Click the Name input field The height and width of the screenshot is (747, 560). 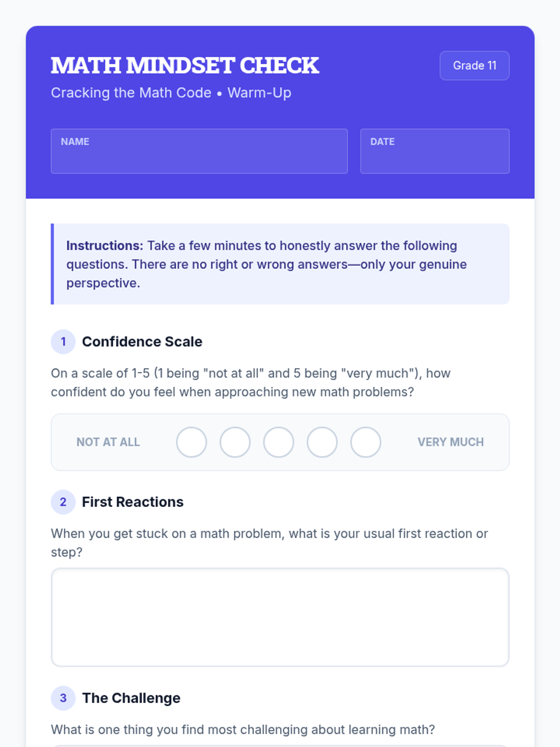coord(199,151)
